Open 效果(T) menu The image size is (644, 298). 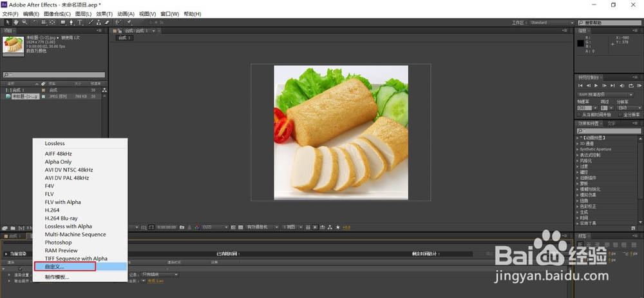point(104,14)
